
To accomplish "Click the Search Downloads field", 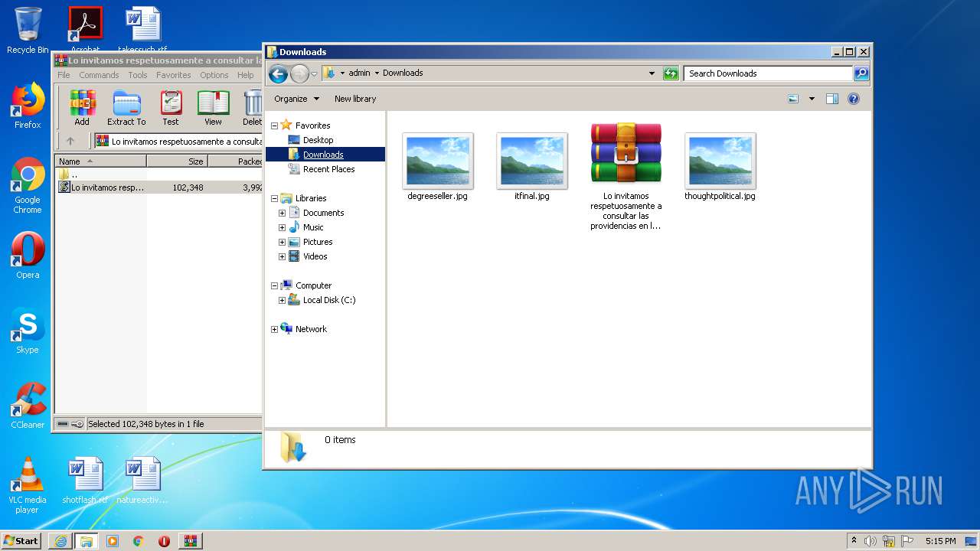I will (x=768, y=73).
